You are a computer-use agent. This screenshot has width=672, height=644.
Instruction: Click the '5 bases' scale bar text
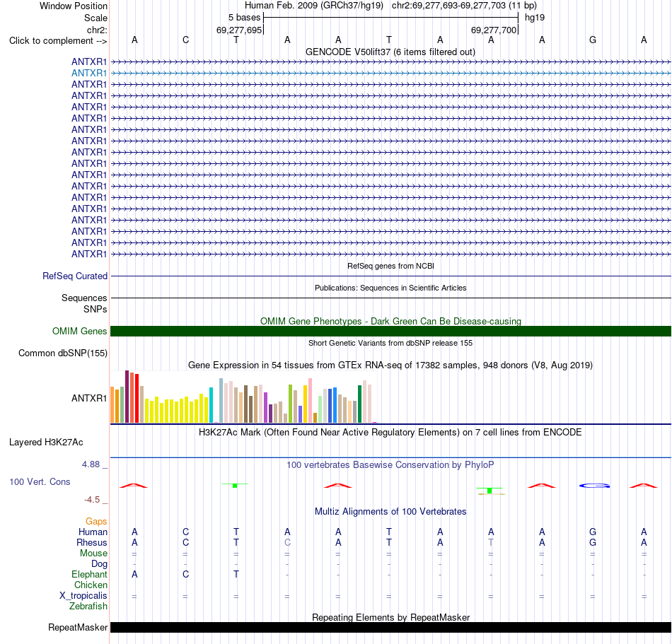[x=244, y=18]
